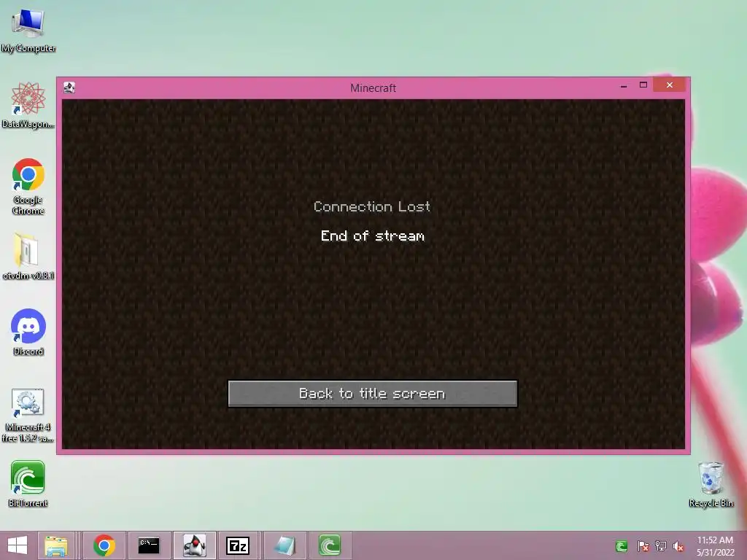Viewport: 747px width, 560px height.
Task: Click the BitTorrent tray icon
Action: click(x=622, y=546)
